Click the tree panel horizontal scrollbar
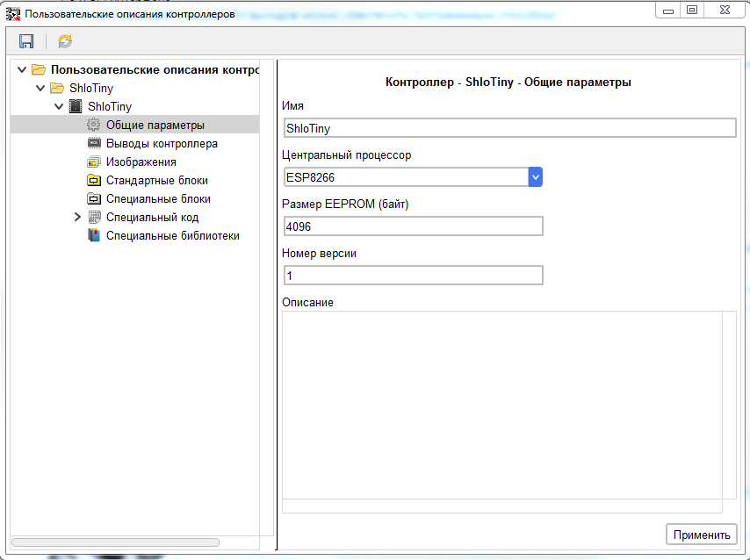750x560 pixels. click(x=115, y=542)
